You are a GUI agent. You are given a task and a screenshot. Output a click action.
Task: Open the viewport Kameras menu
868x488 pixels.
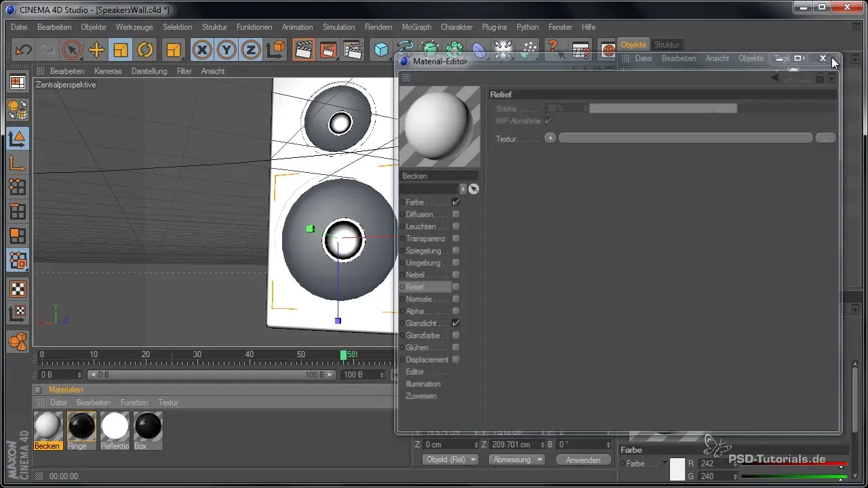tap(108, 71)
